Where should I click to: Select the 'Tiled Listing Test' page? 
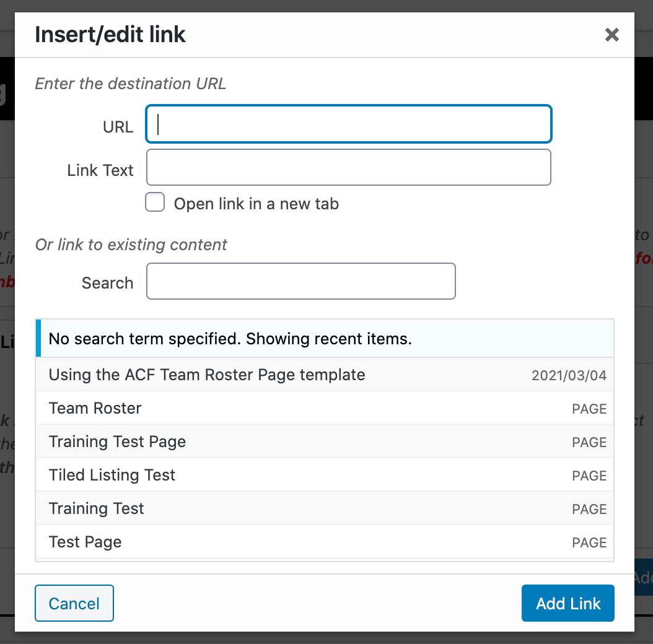pyautogui.click(x=112, y=475)
